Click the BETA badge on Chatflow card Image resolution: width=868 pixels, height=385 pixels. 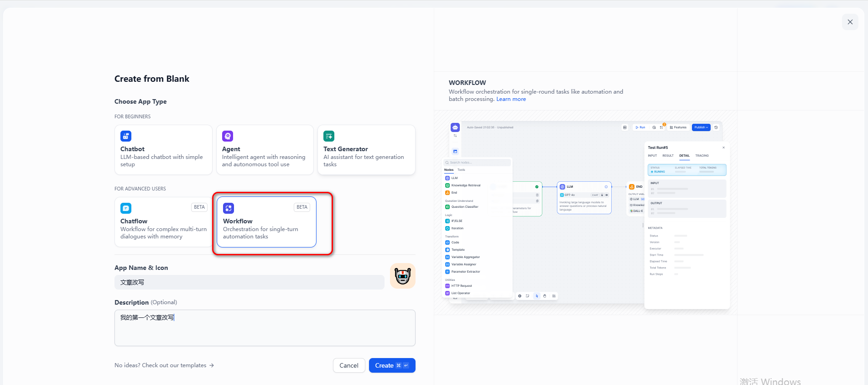click(x=199, y=207)
